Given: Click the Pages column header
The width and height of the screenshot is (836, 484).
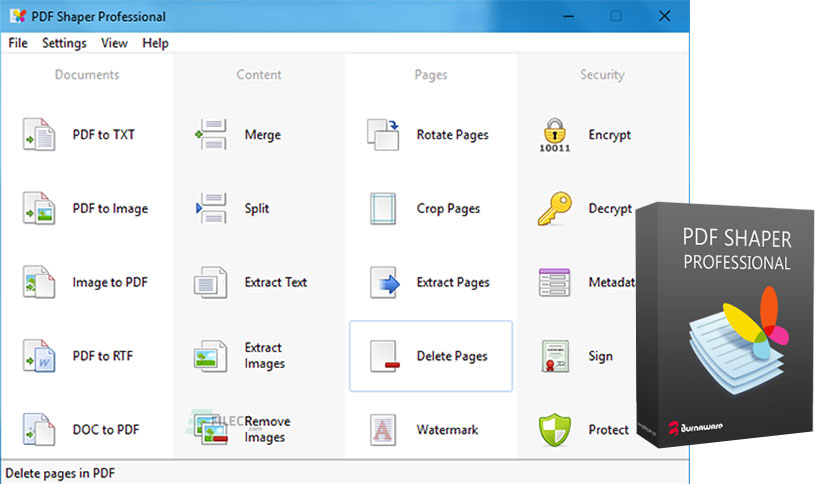Looking at the screenshot, I should 431,75.
